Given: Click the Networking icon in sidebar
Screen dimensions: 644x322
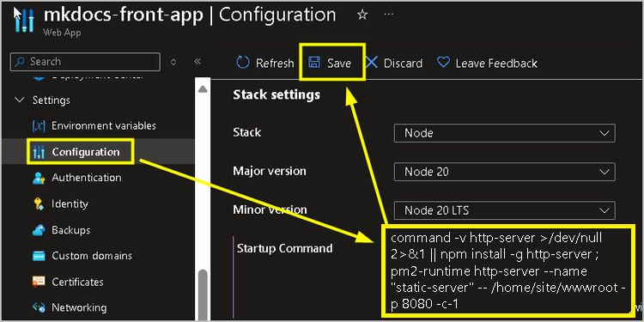Looking at the screenshot, I should pyautogui.click(x=39, y=307).
